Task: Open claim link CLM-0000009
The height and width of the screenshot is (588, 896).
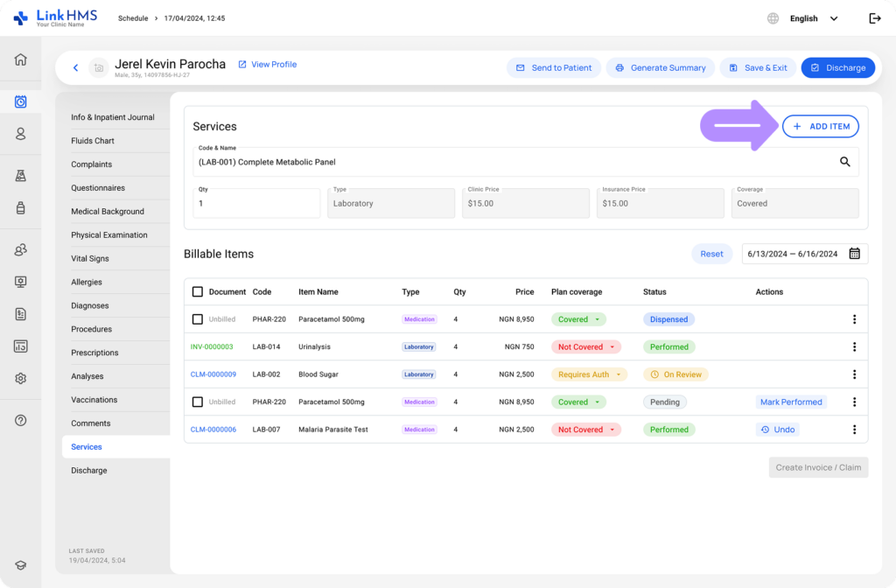Action: tap(213, 374)
